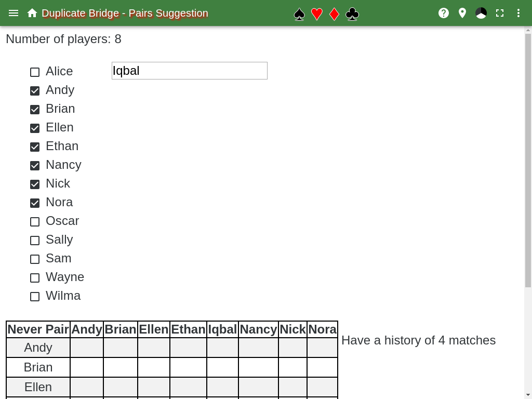The width and height of the screenshot is (532, 399).
Task: Open the hamburger navigation menu
Action: click(x=14, y=13)
